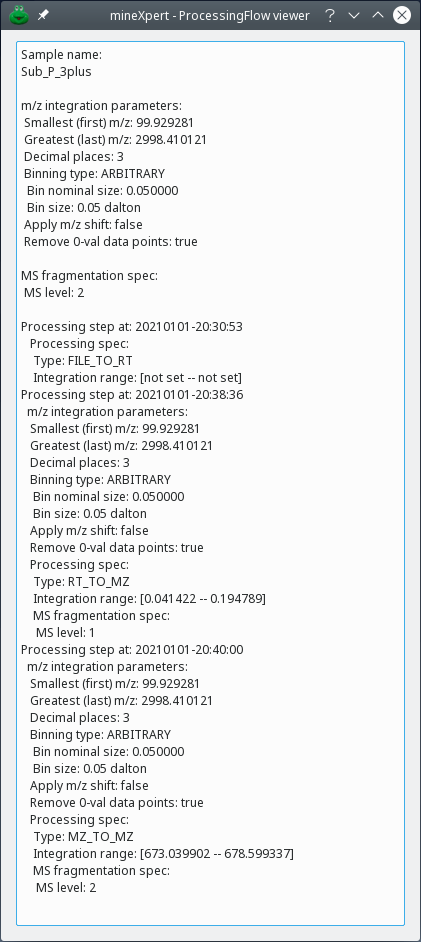Click integration range [0.041422 -- 0.194789] text

click(150, 598)
